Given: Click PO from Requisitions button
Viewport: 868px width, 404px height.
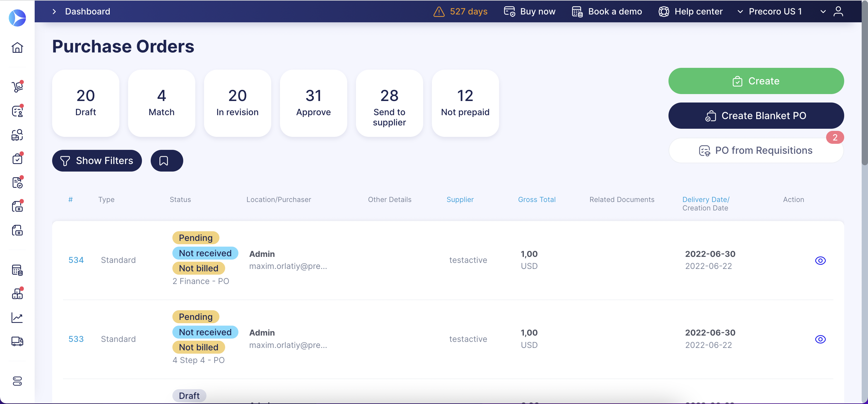Looking at the screenshot, I should click(x=756, y=150).
